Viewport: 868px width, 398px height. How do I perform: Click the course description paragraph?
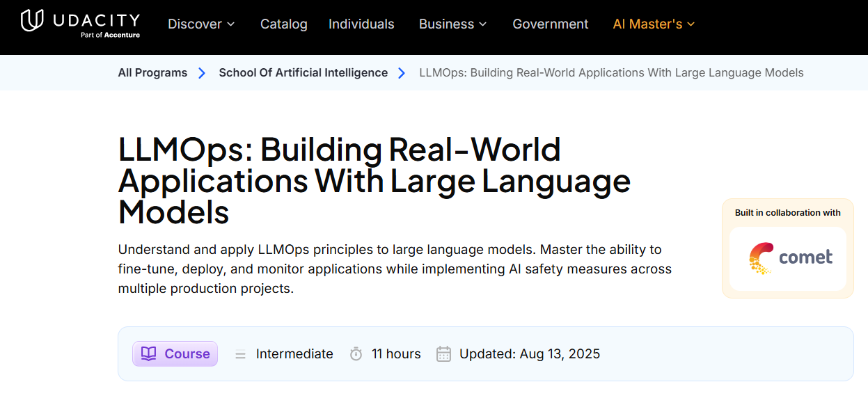click(395, 269)
